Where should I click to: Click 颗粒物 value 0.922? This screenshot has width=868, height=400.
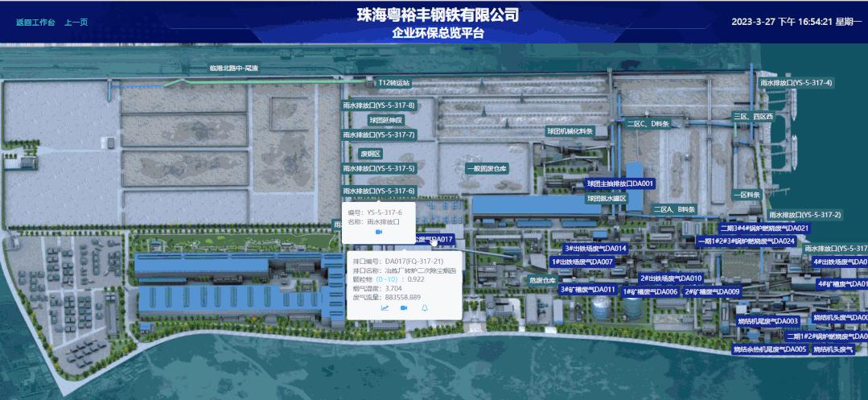(x=416, y=280)
